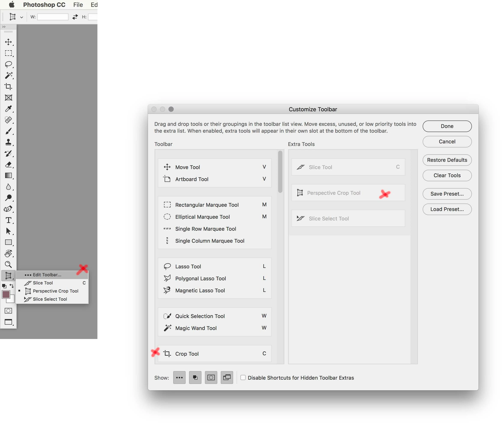Toggle show quick mask mode button
The width and height of the screenshot is (504, 428).
(x=211, y=377)
